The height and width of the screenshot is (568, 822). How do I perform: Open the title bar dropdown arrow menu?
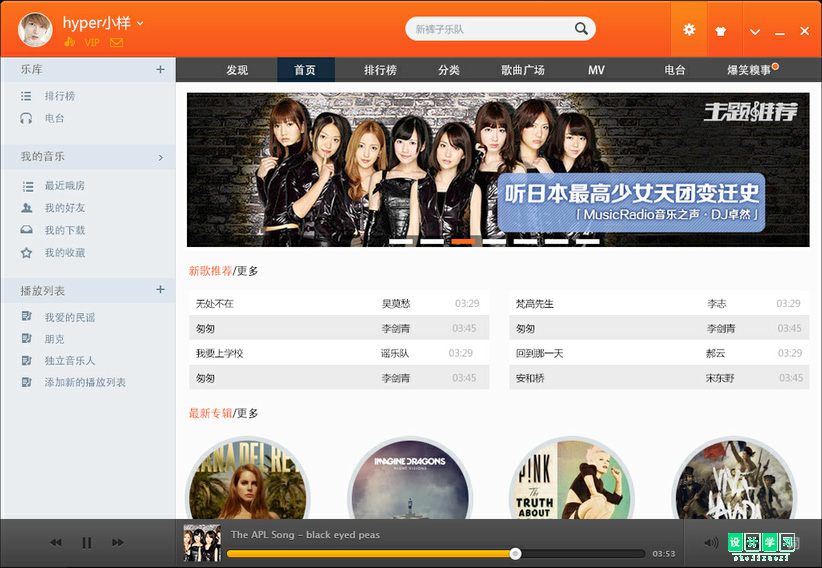click(x=755, y=32)
